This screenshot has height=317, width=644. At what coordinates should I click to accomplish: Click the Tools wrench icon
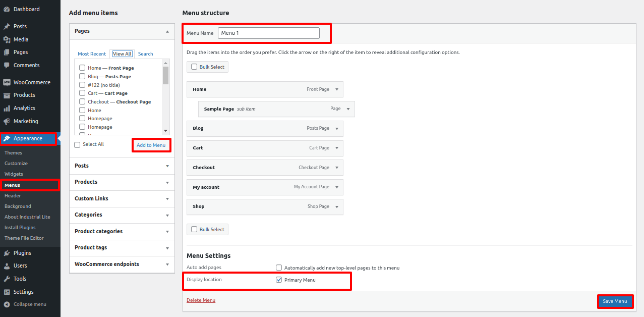coord(7,279)
